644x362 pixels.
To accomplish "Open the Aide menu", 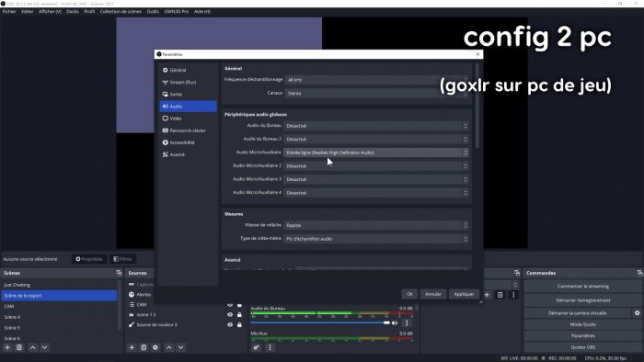I will click(x=202, y=11).
